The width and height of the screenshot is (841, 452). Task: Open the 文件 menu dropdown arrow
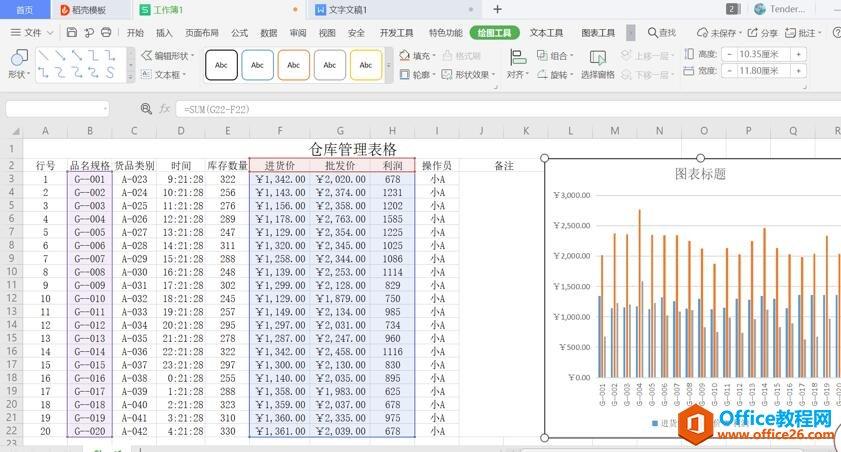[x=50, y=33]
